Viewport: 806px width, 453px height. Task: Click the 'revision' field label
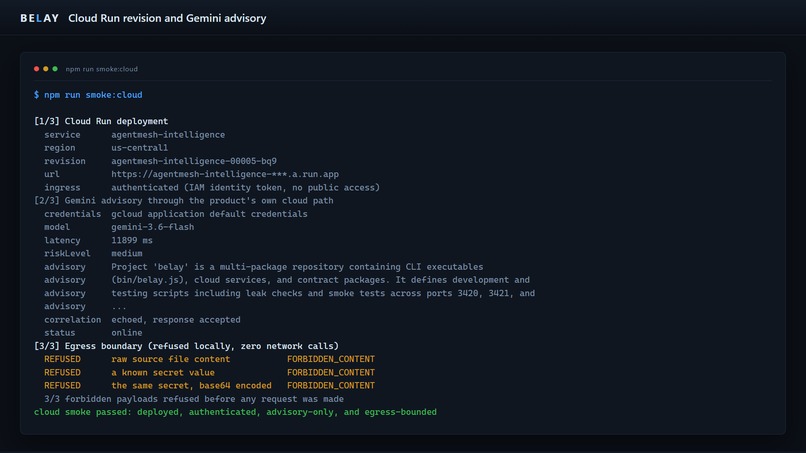[x=65, y=161]
